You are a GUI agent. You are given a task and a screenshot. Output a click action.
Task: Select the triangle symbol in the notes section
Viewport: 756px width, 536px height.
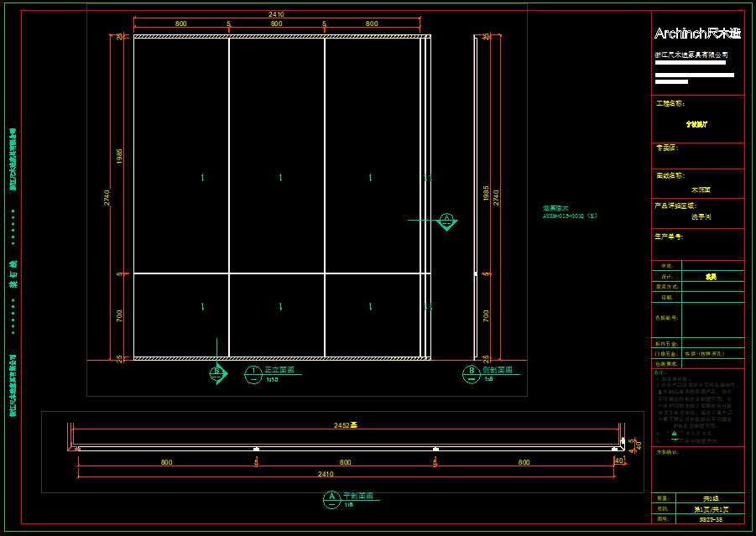click(675, 434)
